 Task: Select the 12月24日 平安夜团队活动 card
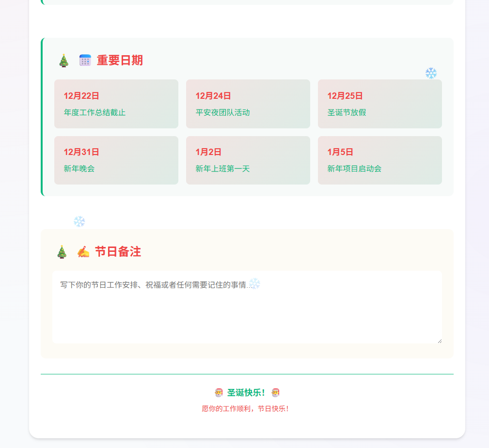coord(248,104)
